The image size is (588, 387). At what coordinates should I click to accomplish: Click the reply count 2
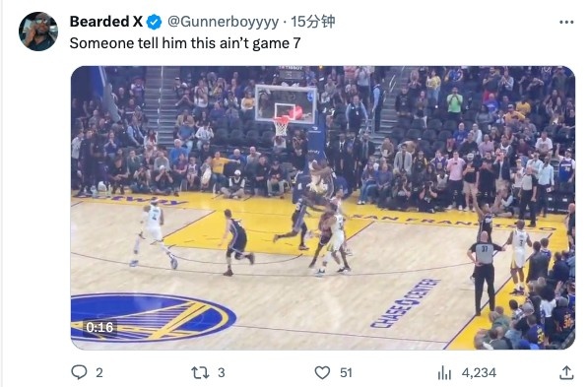[x=99, y=373]
